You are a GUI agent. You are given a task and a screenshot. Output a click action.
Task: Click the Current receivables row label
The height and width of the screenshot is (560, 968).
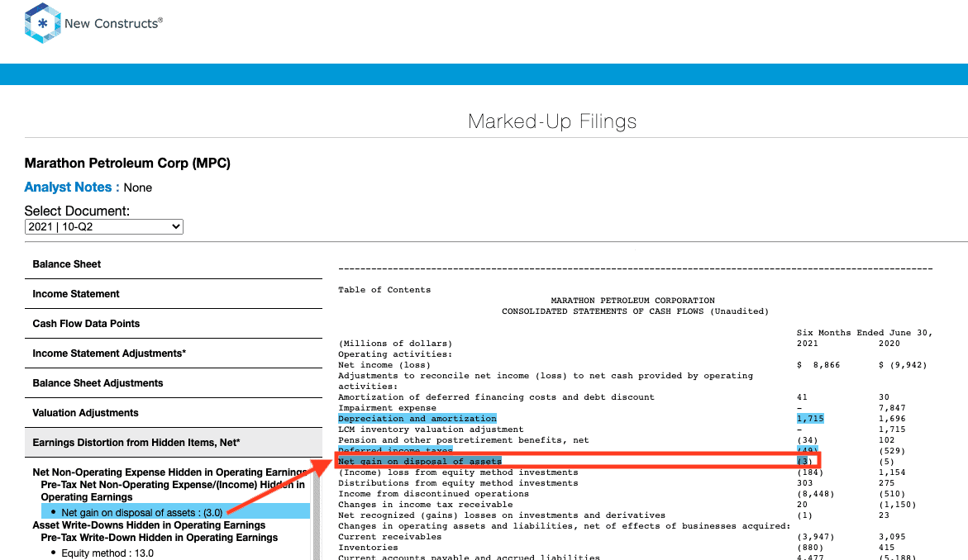pyautogui.click(x=389, y=537)
